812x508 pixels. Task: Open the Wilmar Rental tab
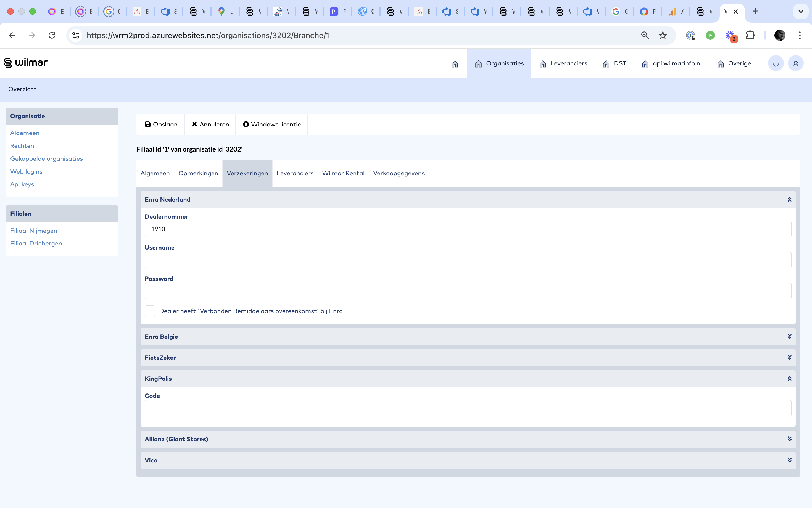tap(343, 173)
